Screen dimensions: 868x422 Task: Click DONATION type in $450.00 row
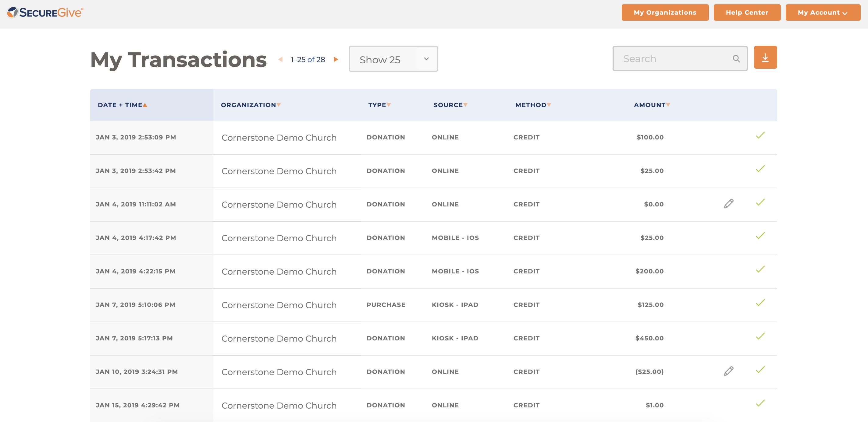pos(386,338)
